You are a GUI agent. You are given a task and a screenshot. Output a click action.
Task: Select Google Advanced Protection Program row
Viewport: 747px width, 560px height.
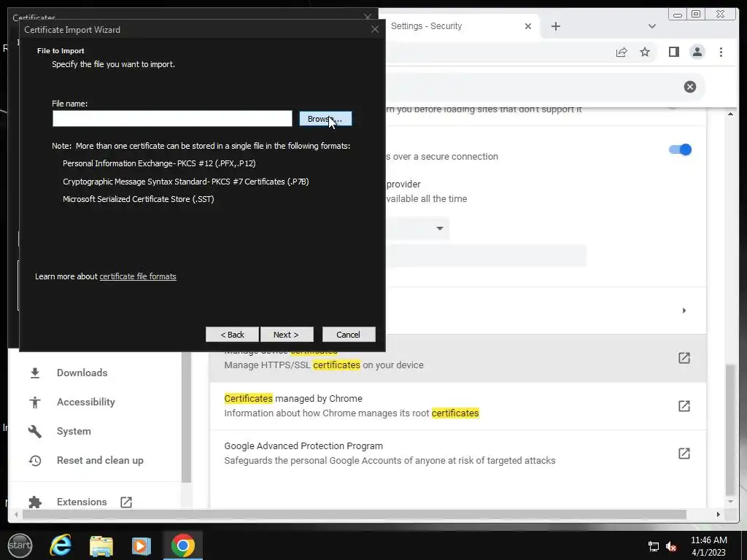tap(458, 454)
